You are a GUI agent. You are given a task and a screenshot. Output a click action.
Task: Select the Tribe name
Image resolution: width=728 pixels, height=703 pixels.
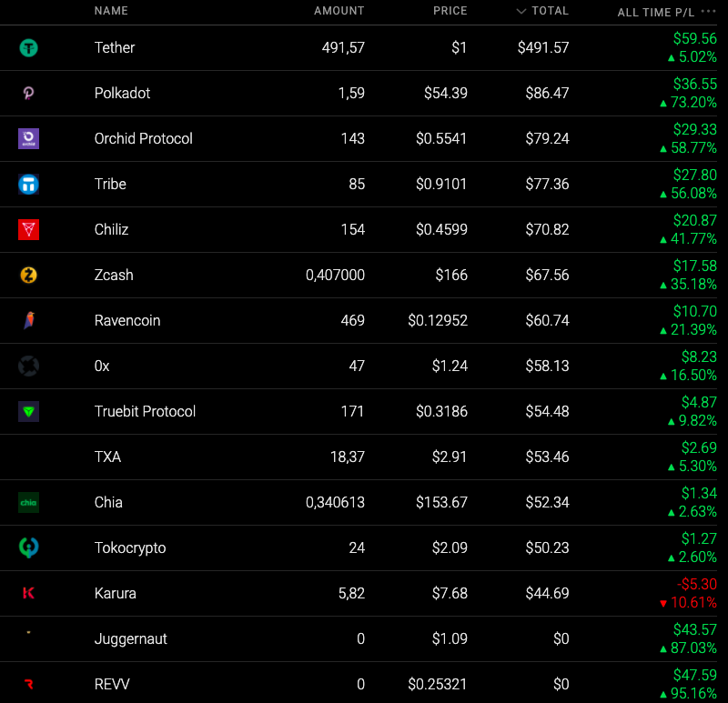pos(110,185)
